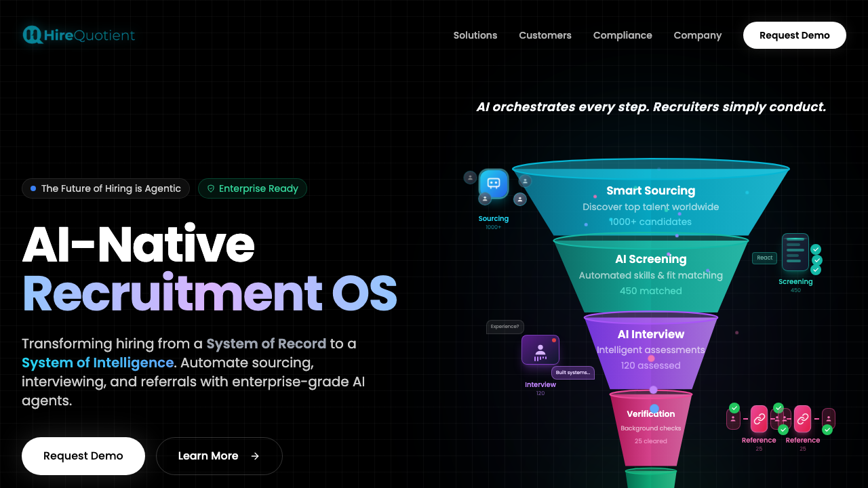
Task: Open the Solutions menu
Action: click(475, 35)
